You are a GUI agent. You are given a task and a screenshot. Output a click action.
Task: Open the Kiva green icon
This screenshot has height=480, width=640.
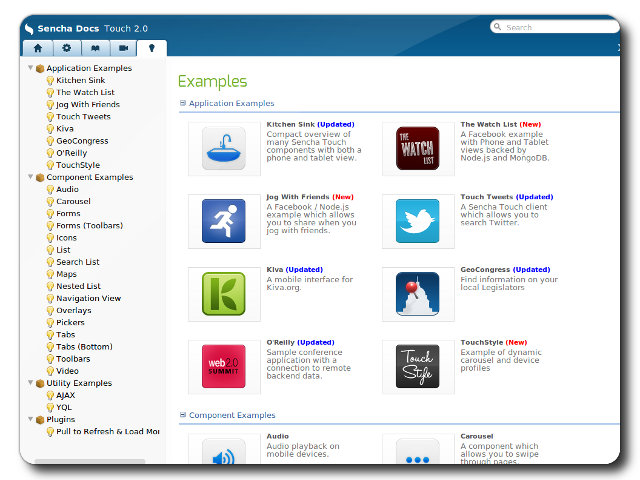224,294
